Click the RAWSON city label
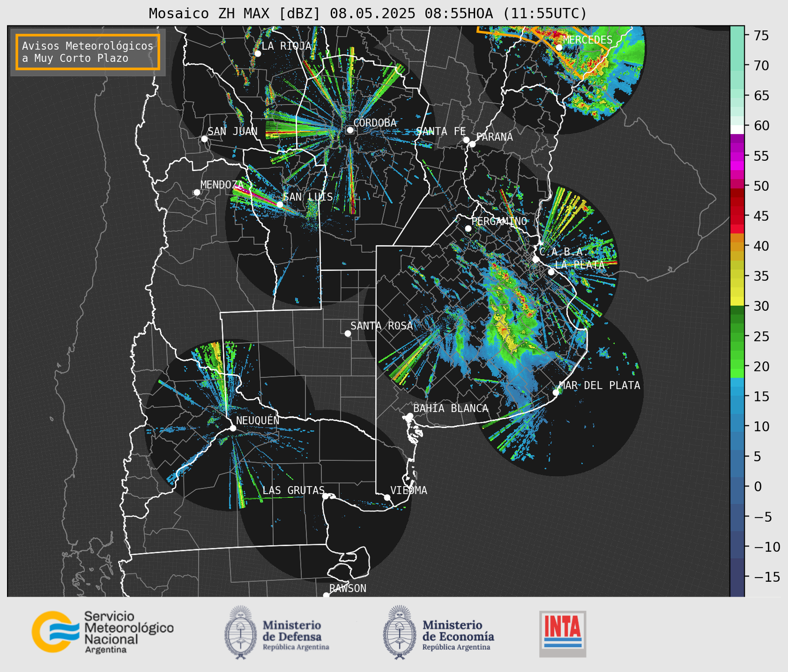 tap(348, 588)
